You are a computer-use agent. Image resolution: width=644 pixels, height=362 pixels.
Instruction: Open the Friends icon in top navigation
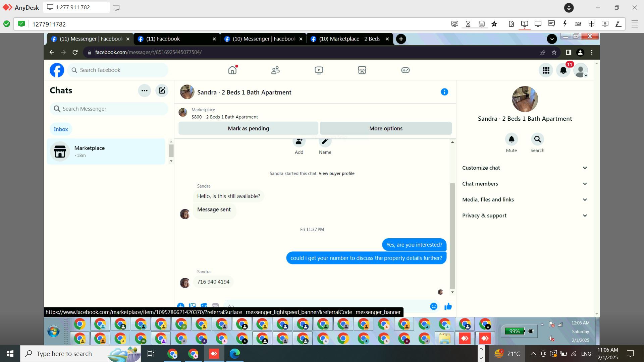pyautogui.click(x=275, y=70)
